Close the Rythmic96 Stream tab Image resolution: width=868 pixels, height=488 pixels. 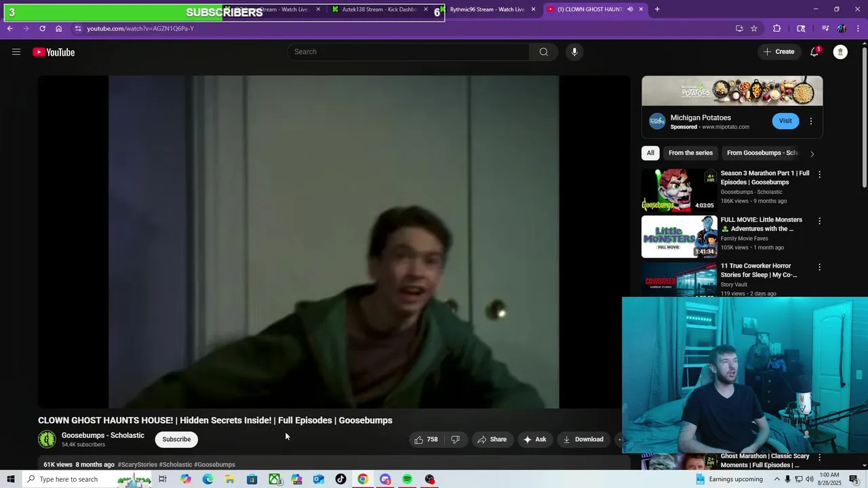534,9
